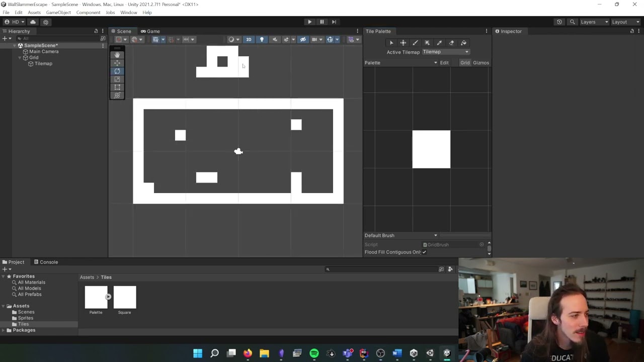
Task: Select the Scale tool in Scene toolbar
Action: point(117,79)
